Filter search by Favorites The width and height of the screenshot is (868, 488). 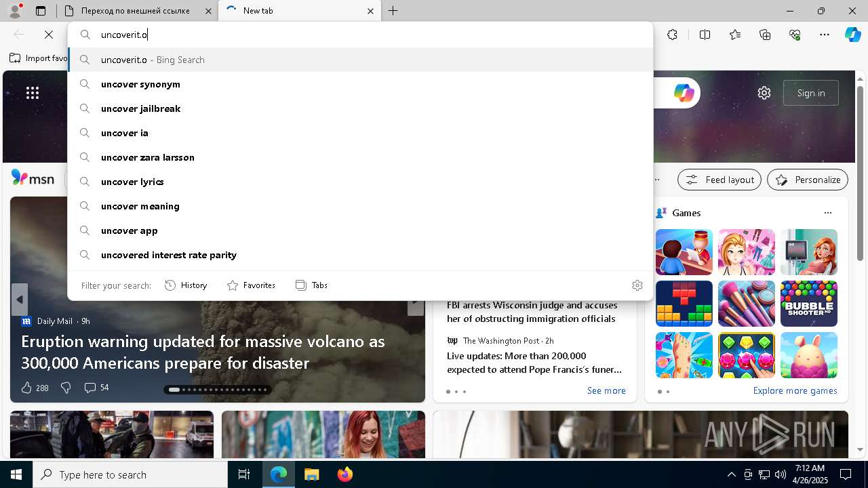click(x=251, y=285)
